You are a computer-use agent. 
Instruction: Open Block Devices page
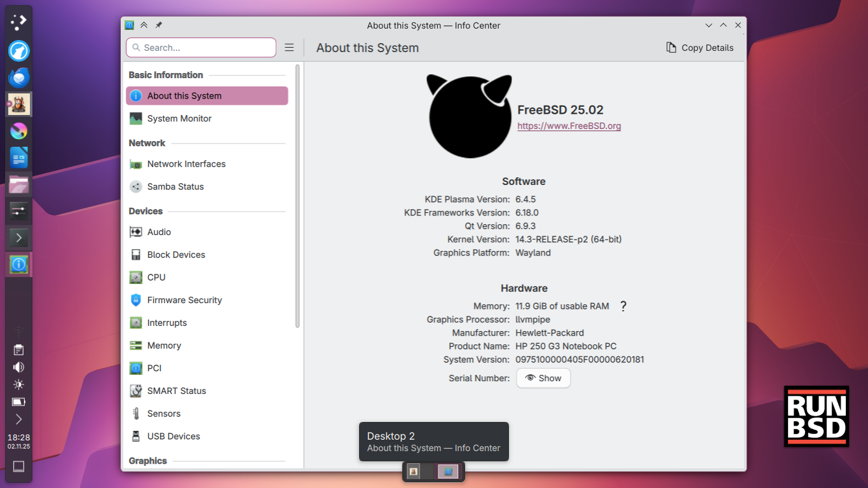[175, 255]
